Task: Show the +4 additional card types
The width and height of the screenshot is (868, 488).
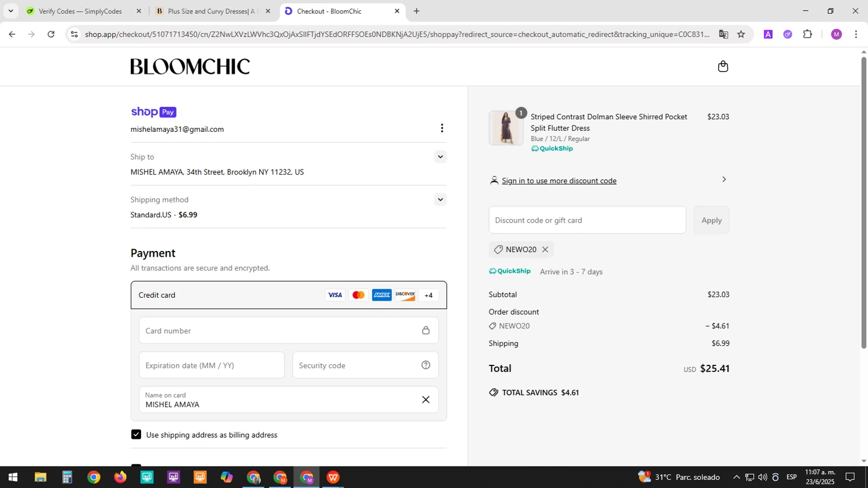Action: (x=429, y=295)
